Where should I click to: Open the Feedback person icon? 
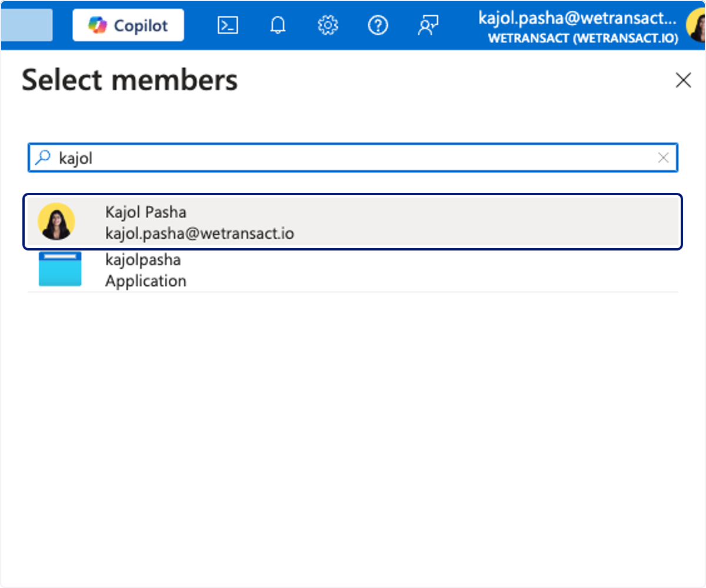point(428,25)
